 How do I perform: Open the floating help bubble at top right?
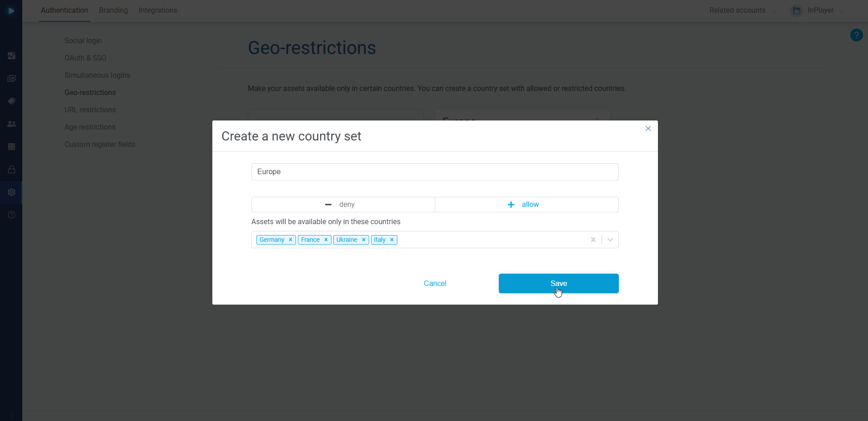pyautogui.click(x=856, y=35)
